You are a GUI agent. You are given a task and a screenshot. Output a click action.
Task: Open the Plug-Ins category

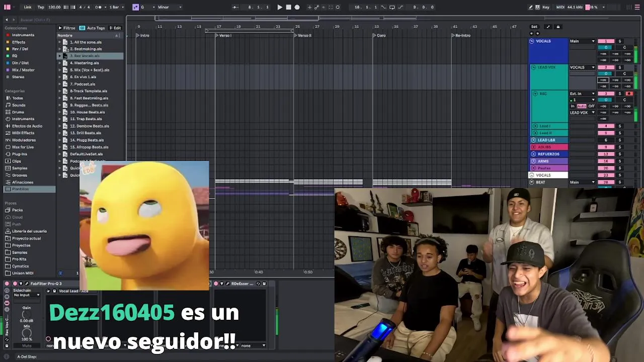[x=20, y=154]
